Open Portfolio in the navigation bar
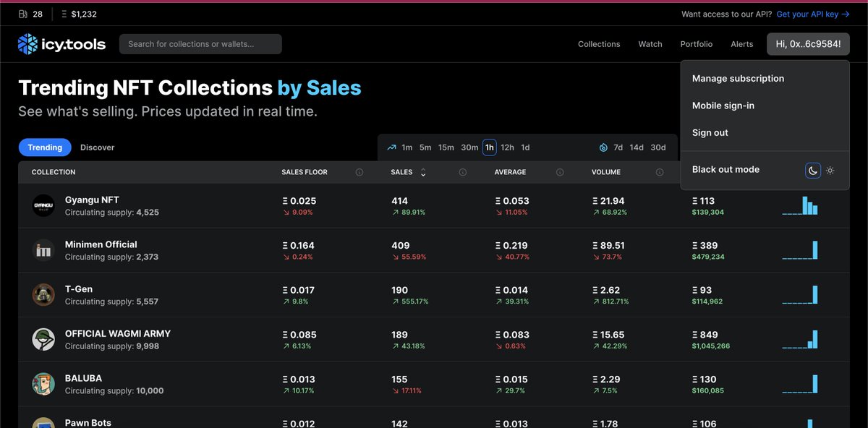Screen dimensions: 868x428 point(697,44)
